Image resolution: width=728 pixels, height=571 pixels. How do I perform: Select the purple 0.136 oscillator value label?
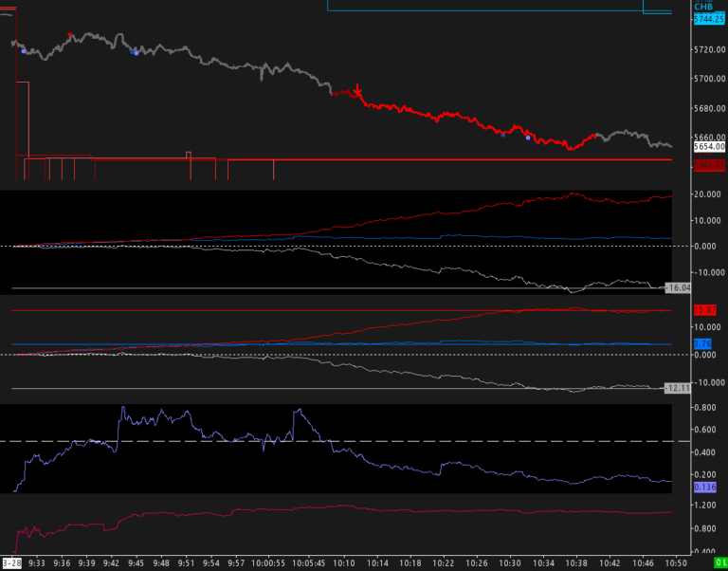pos(705,488)
